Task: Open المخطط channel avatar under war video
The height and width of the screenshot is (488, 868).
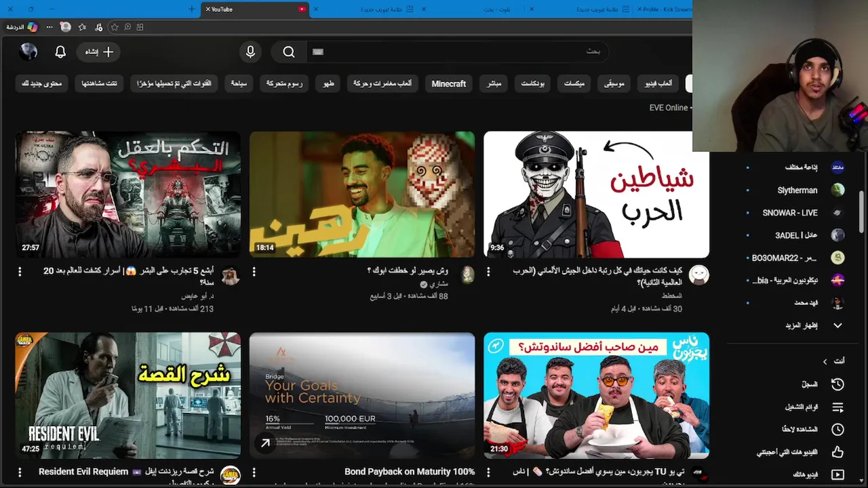Action: 699,274
